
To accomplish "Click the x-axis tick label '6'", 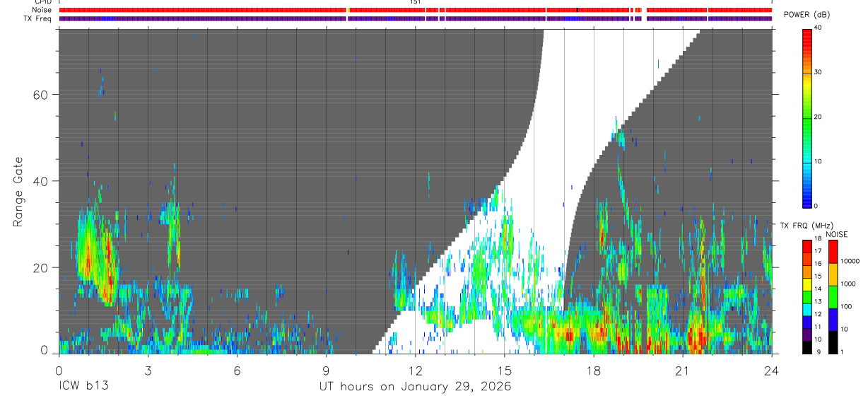I will [x=237, y=371].
